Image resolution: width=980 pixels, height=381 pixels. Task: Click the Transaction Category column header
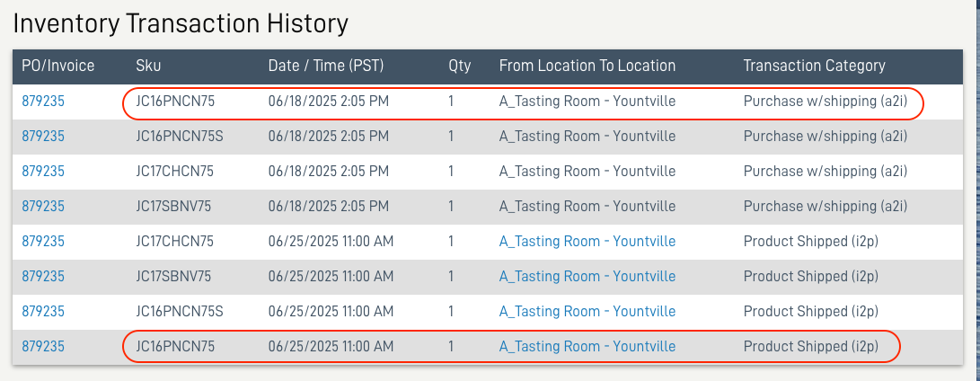814,66
